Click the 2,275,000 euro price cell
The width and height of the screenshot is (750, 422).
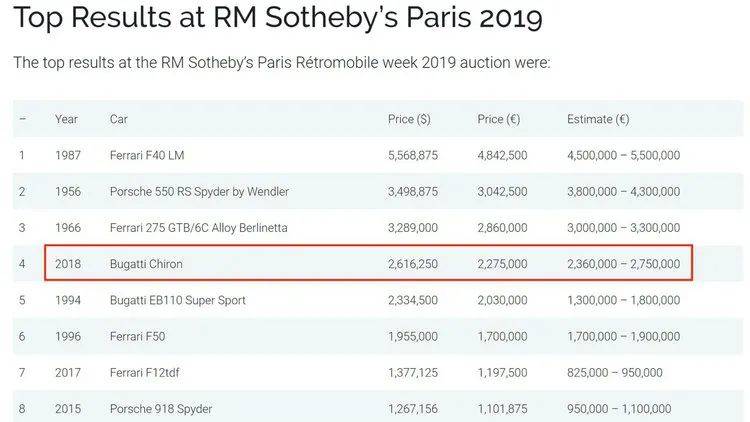point(502,264)
